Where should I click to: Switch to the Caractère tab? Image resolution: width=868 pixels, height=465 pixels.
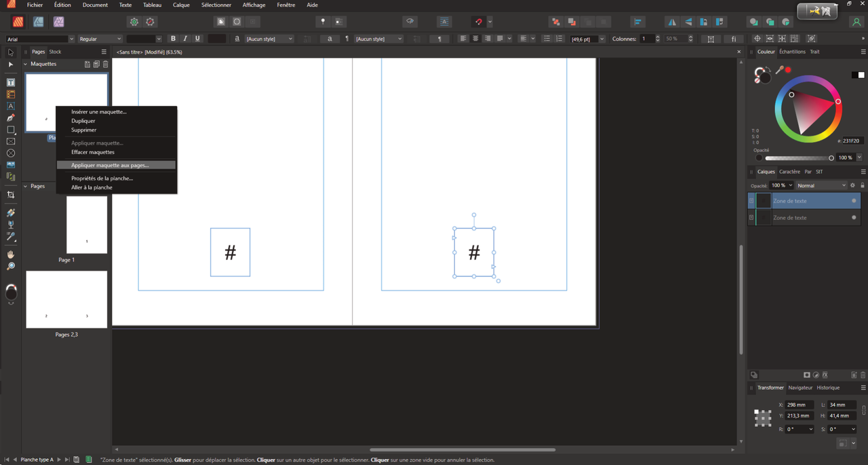pyautogui.click(x=789, y=172)
